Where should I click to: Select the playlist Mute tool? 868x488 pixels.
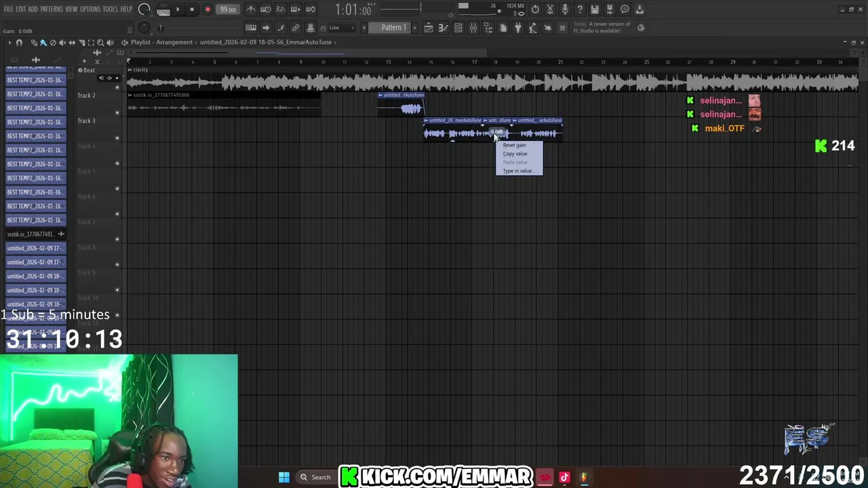62,43
